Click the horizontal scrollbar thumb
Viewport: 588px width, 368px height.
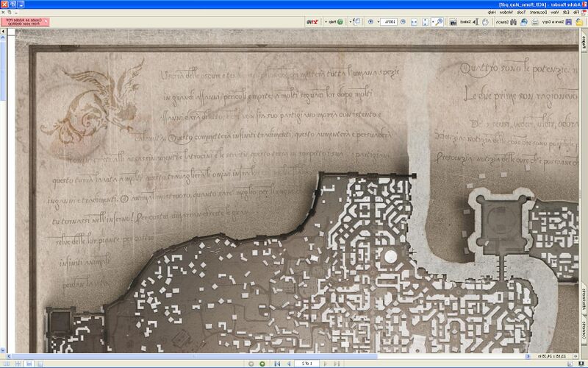click(x=194, y=356)
